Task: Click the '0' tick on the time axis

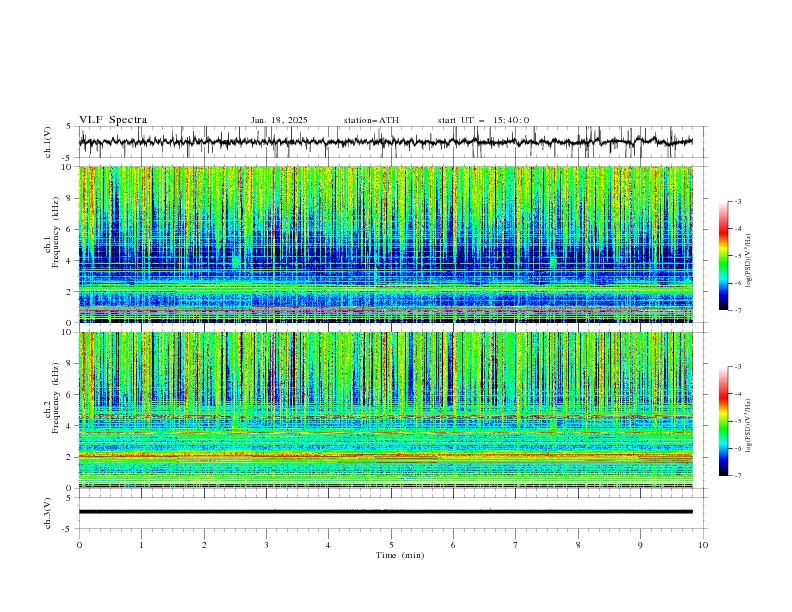Action: point(79,545)
